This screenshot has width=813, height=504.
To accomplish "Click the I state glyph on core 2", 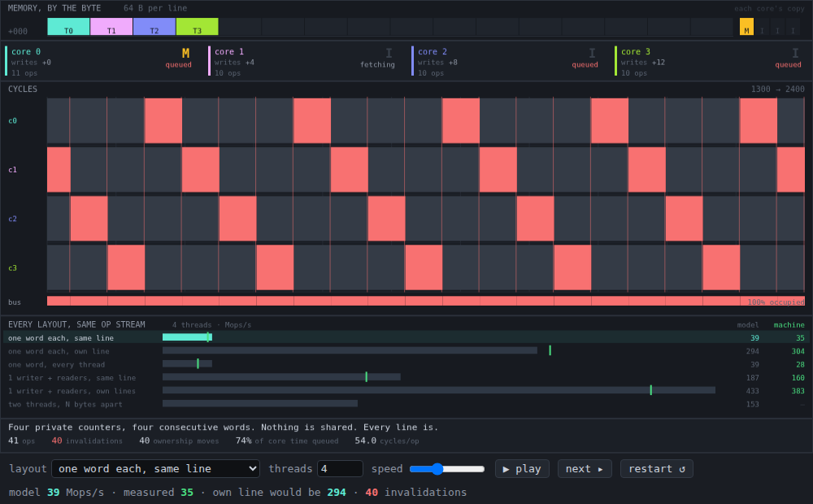I will pos(592,53).
